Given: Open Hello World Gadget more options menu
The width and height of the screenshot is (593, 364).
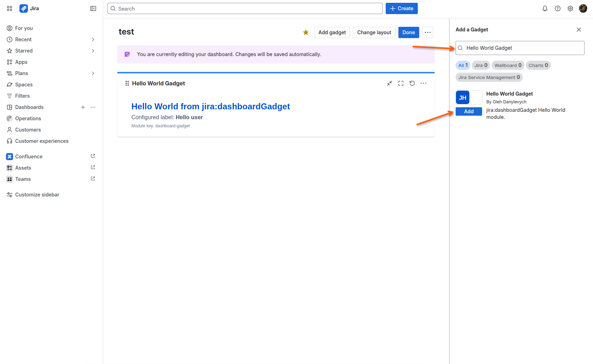Looking at the screenshot, I should coord(423,83).
